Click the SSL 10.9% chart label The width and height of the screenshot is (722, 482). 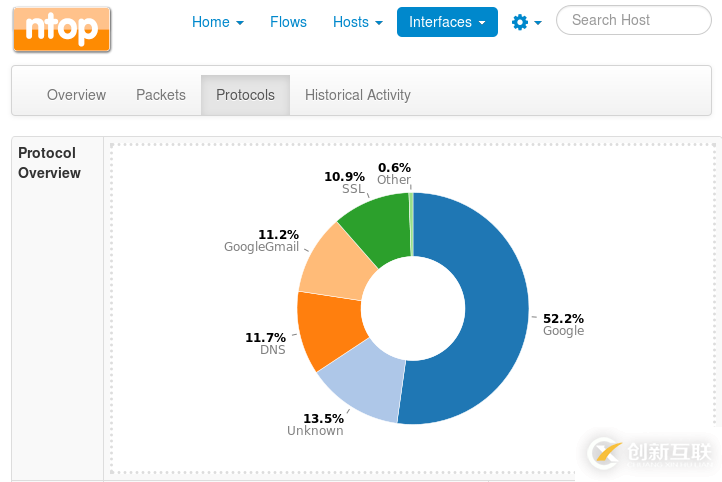click(346, 182)
